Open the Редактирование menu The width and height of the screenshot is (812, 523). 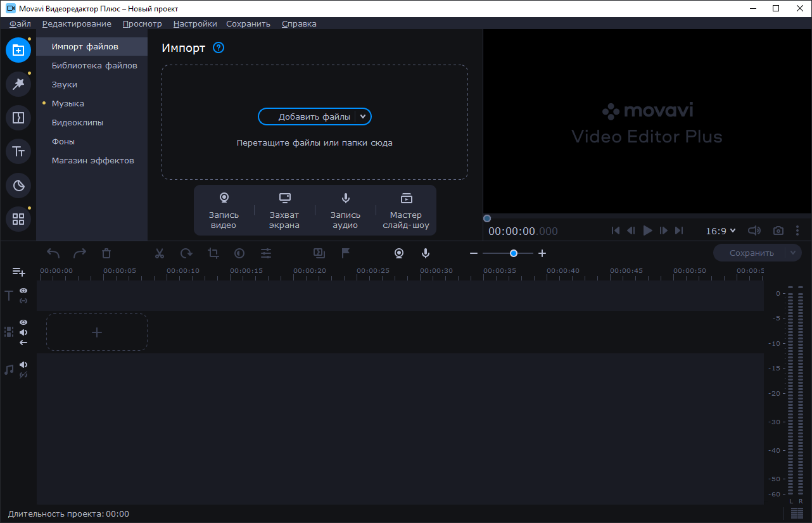coord(77,23)
